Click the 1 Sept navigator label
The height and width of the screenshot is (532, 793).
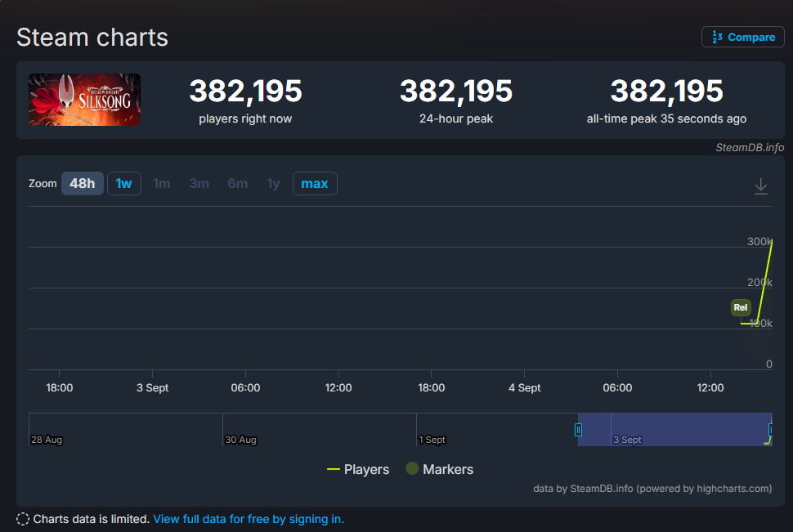(432, 440)
